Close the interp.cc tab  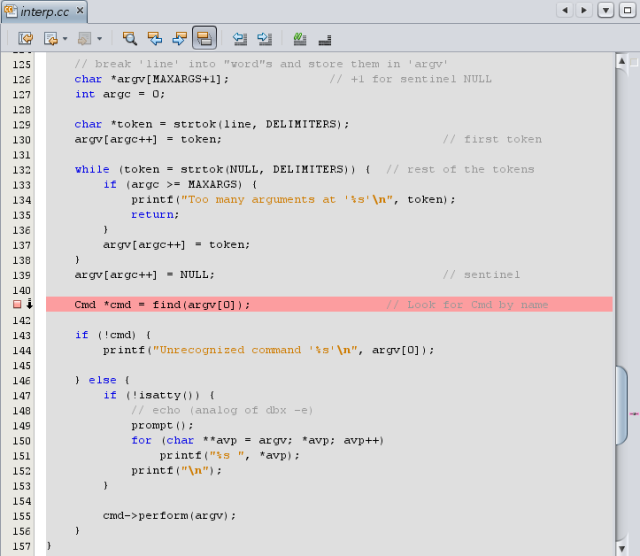[x=80, y=10]
